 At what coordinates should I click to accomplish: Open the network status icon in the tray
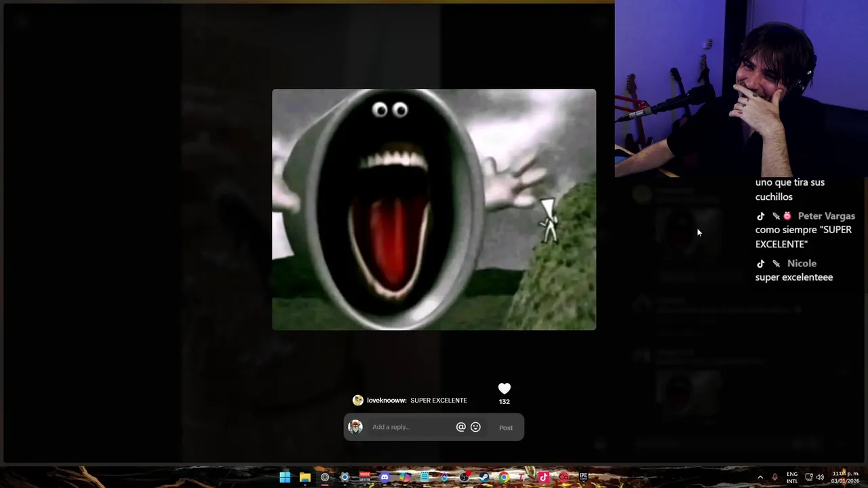click(x=809, y=477)
